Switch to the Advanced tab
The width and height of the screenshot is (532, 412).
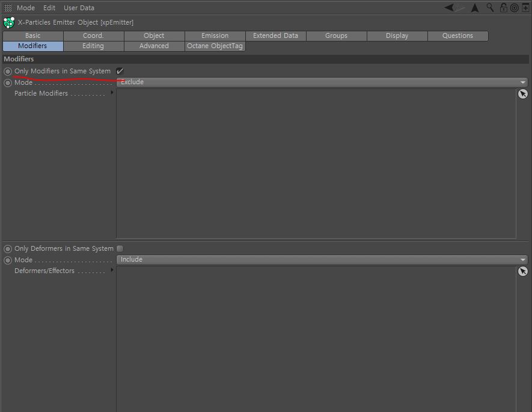(x=154, y=46)
